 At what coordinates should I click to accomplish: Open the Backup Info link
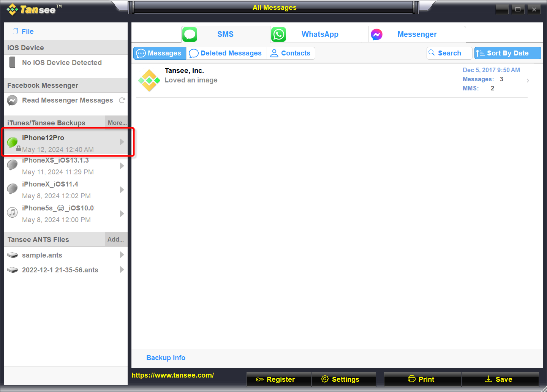[166, 358]
